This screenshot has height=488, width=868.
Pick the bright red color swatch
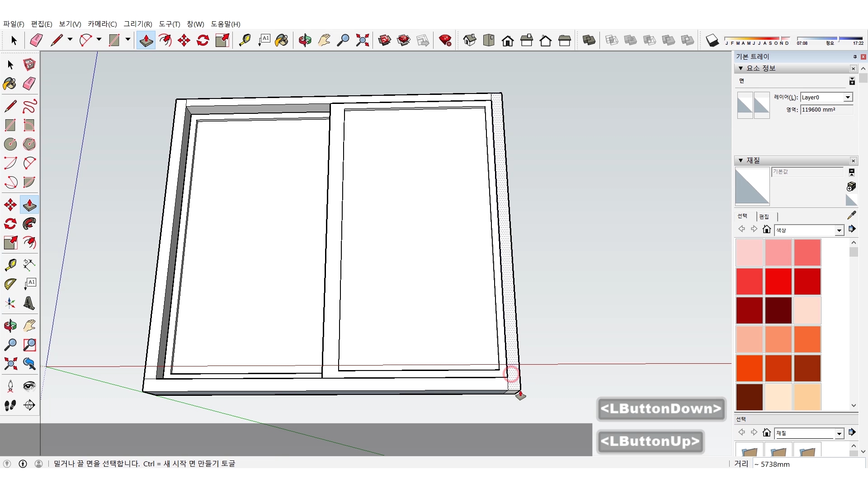778,281
